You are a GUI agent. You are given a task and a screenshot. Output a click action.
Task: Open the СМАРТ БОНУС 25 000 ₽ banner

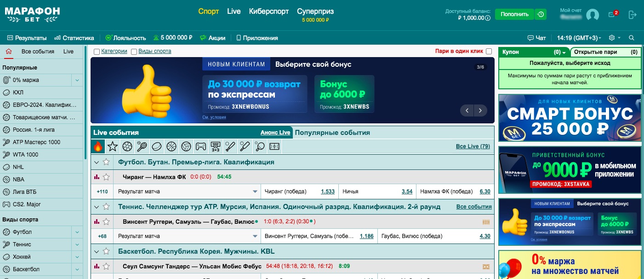tap(570, 118)
